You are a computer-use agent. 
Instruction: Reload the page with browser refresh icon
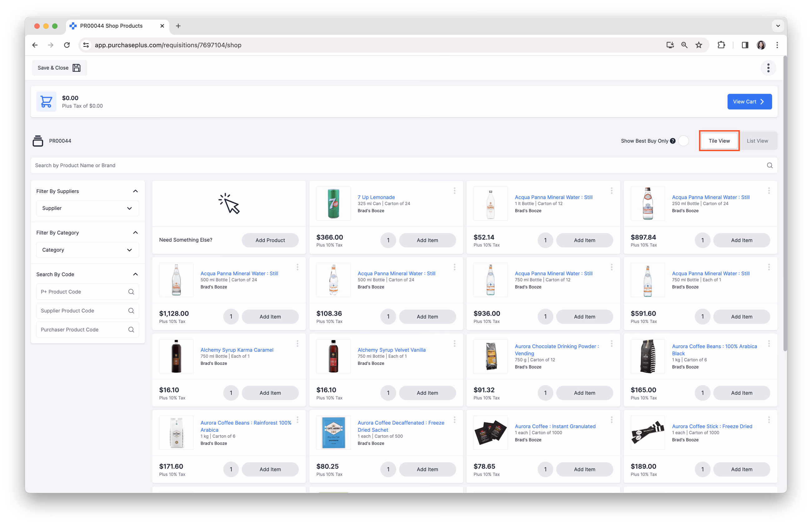(x=67, y=45)
